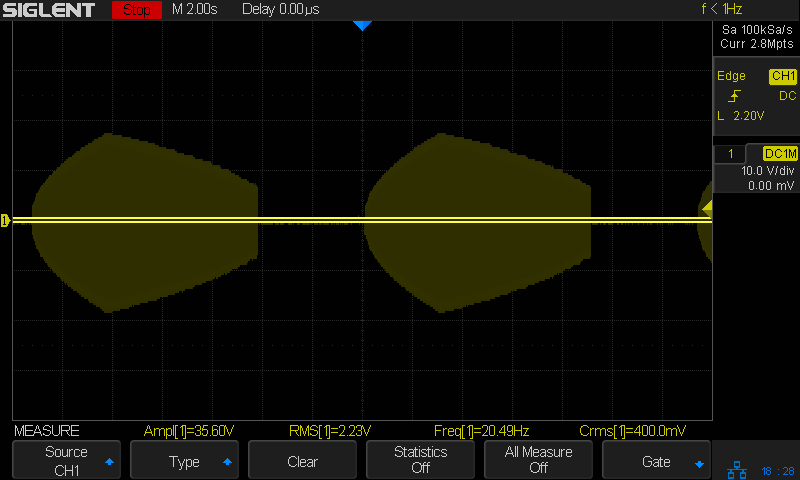Click the channel 1 number box
Viewport: 800px width, 480px height.
point(732,153)
